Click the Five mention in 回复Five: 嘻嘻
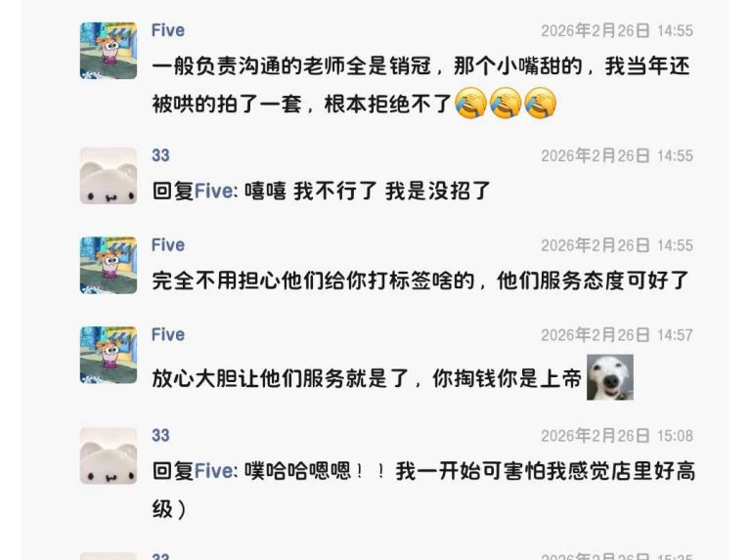Viewport: 751px width, 560px height. point(214,191)
